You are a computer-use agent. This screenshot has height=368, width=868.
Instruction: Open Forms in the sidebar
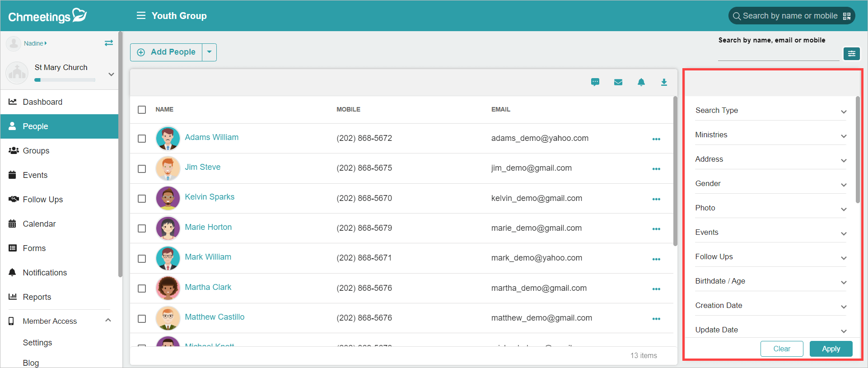[59, 248]
